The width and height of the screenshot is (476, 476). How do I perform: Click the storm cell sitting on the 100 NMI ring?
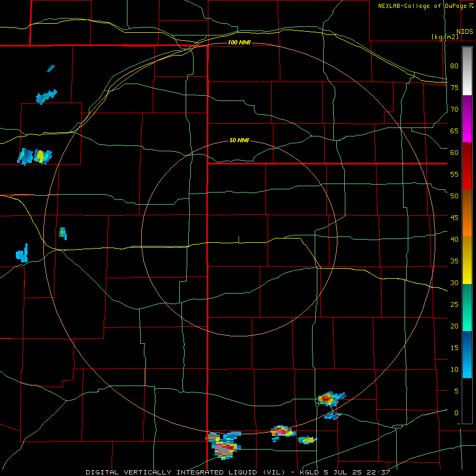(x=282, y=432)
